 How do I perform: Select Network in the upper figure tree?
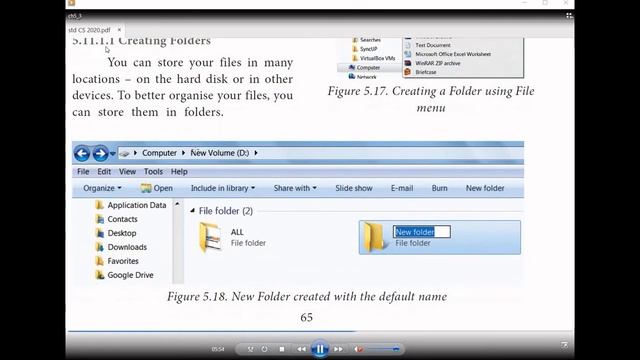pyautogui.click(x=362, y=76)
